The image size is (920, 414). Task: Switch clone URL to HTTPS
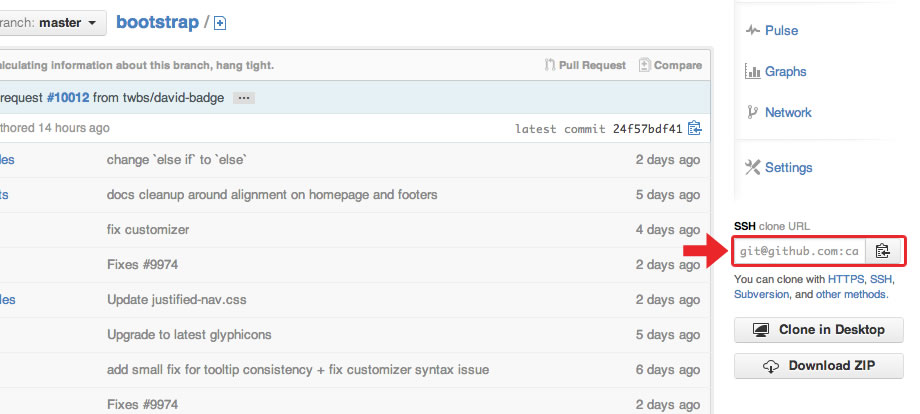coord(845,279)
